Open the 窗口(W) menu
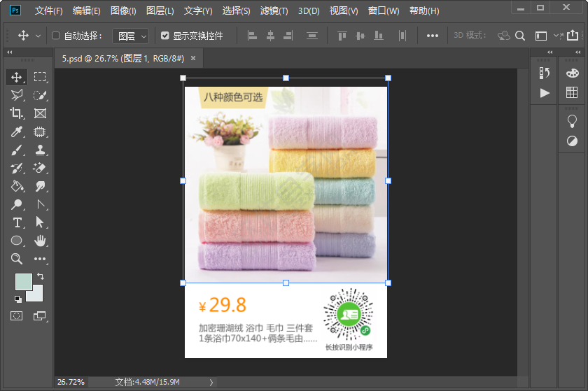This screenshot has height=391, width=588. pos(384,11)
